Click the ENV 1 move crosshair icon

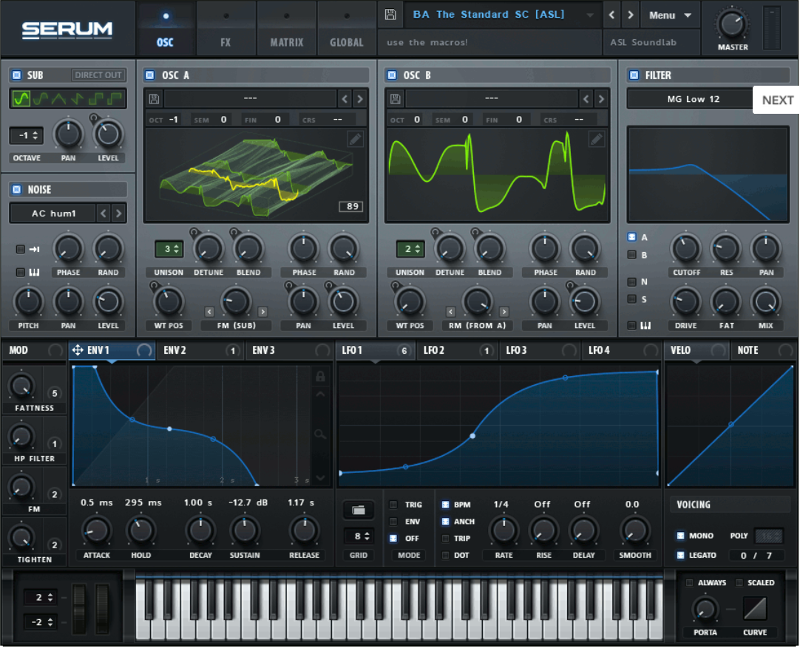tap(78, 350)
